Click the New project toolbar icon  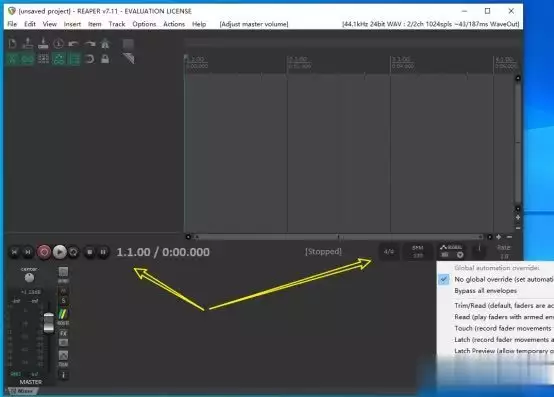pyautogui.click(x=12, y=43)
